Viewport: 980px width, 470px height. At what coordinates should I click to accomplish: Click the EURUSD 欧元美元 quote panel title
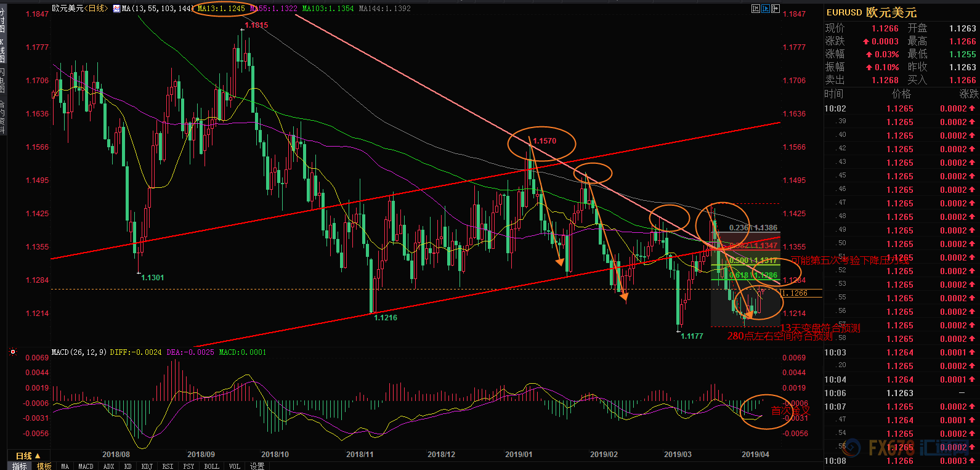tap(872, 12)
